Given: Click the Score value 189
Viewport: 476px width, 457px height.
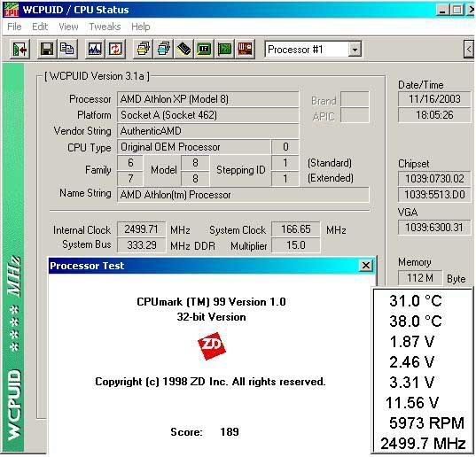Looking at the screenshot, I should click(230, 432).
